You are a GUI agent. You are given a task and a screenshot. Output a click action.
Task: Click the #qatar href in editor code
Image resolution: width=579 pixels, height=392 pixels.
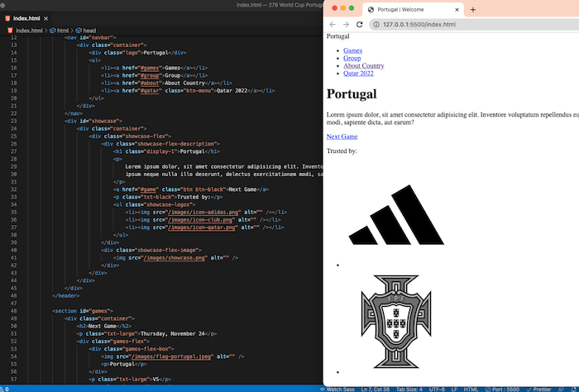coord(150,91)
